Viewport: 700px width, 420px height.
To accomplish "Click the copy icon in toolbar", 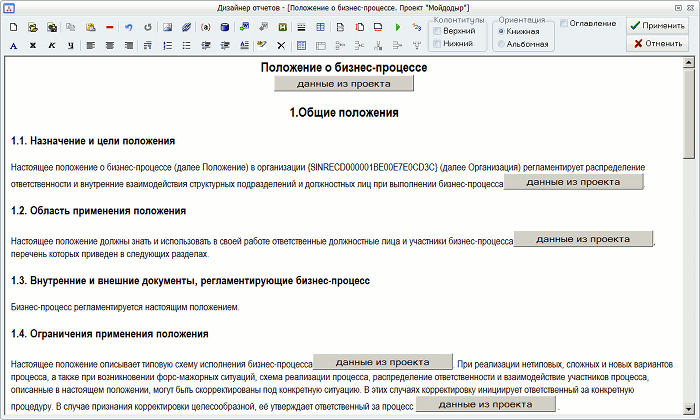I will click(x=71, y=27).
